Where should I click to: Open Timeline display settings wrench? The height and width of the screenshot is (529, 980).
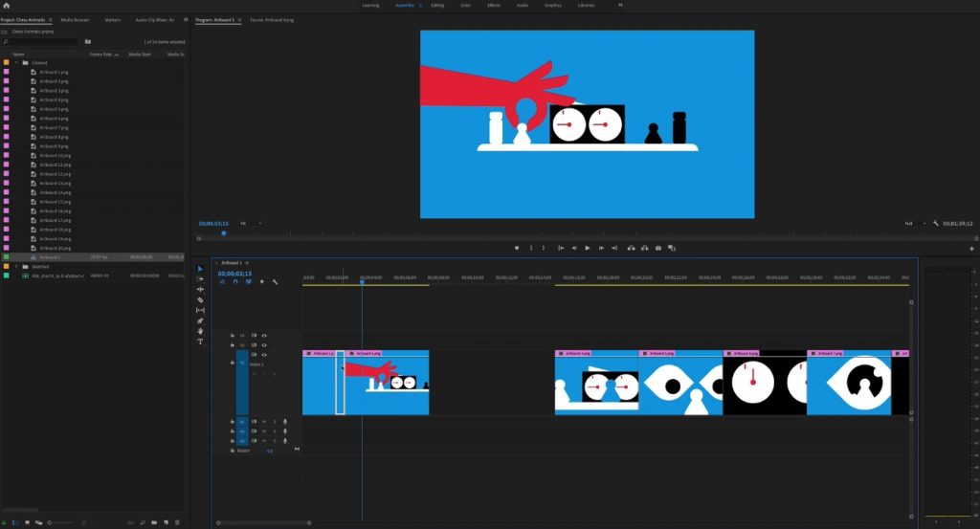click(275, 281)
